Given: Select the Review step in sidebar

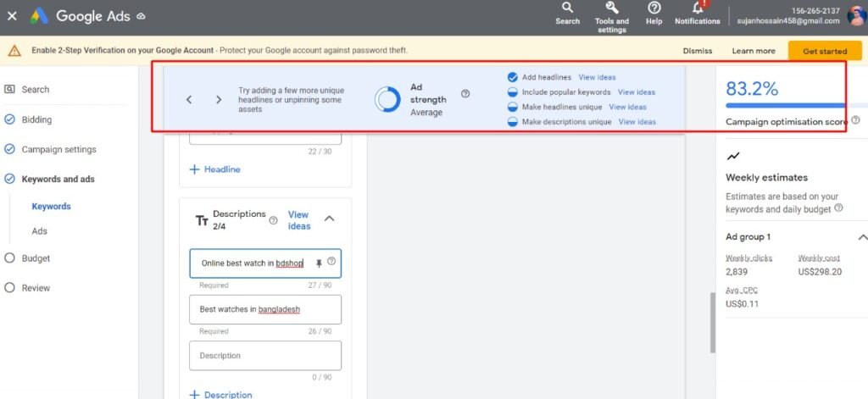Looking at the screenshot, I should pyautogui.click(x=36, y=288).
